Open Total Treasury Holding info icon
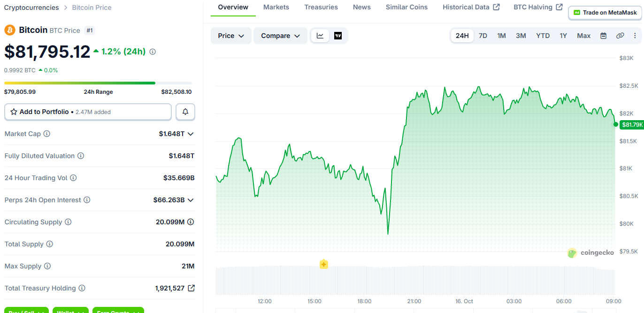The height and width of the screenshot is (313, 644). tap(82, 288)
